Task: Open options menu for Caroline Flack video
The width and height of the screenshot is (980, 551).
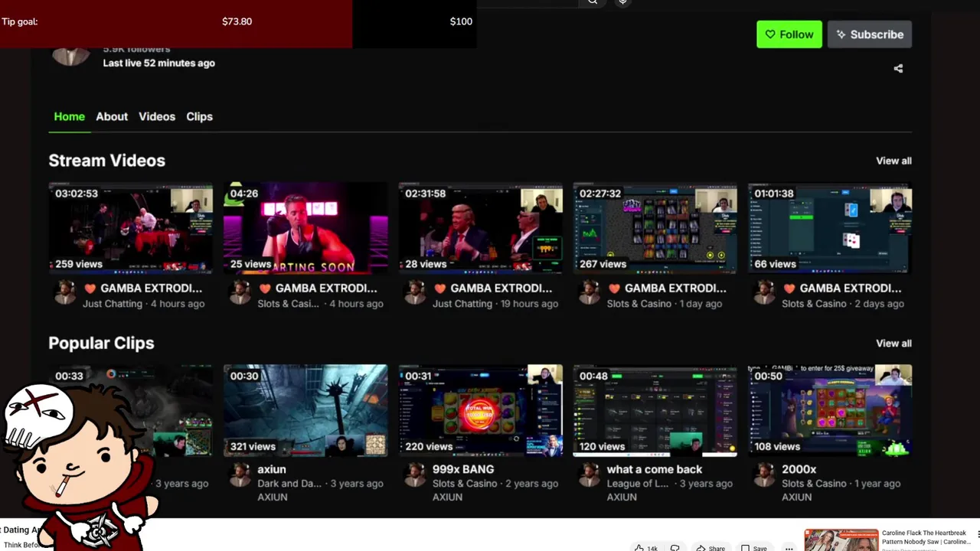Action: [x=978, y=535]
